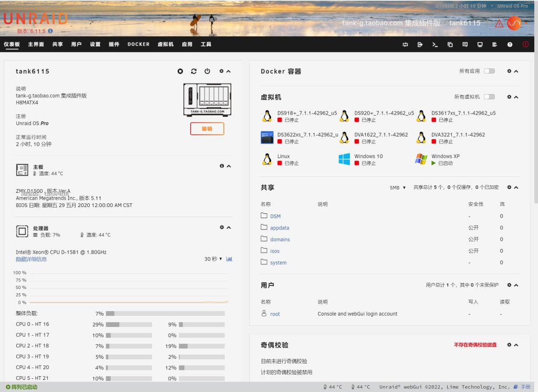Switch to the DOCKER tab

click(x=138, y=44)
